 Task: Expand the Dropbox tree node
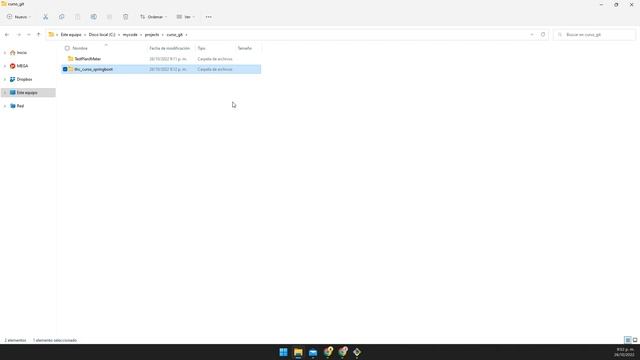coord(5,79)
